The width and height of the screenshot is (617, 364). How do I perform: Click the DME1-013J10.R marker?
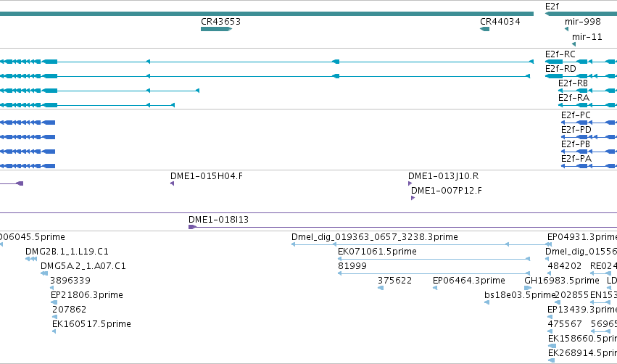coord(410,183)
